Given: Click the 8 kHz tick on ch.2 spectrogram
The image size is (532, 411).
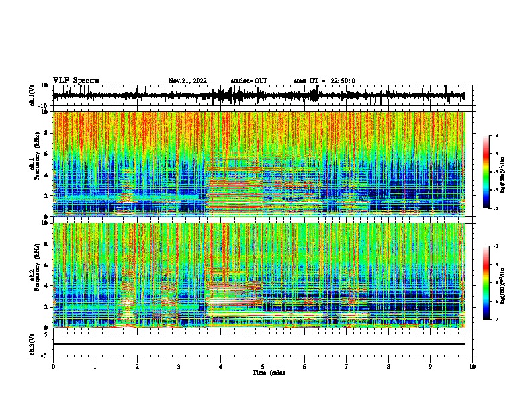Looking at the screenshot, I should coord(46,244).
